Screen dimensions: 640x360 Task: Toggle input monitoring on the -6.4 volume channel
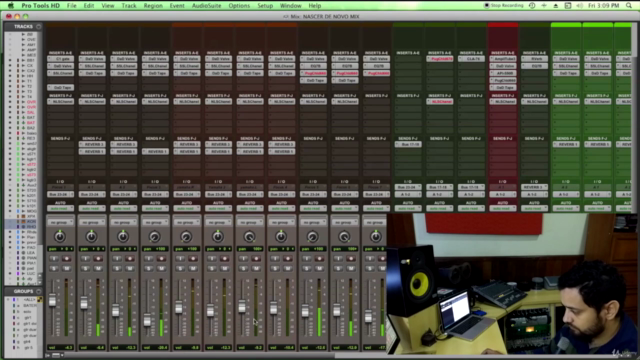pos(85,258)
